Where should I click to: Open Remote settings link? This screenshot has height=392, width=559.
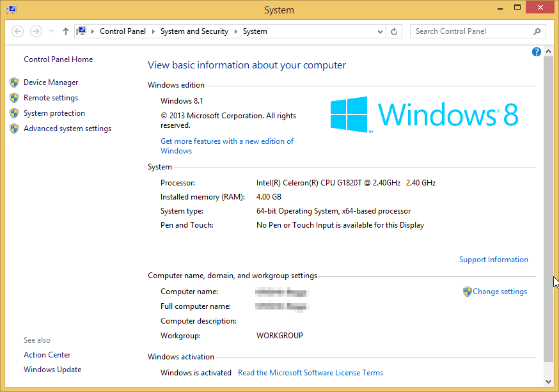(x=51, y=98)
